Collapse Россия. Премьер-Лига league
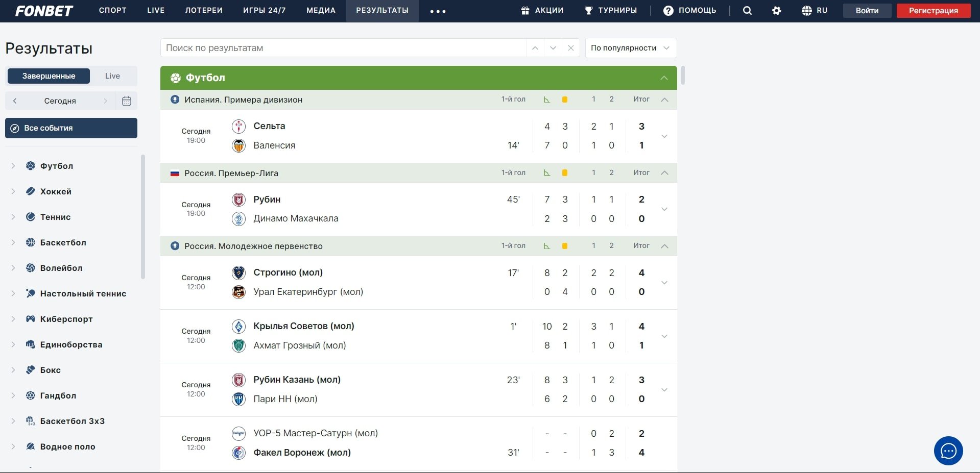980x473 pixels. 664,173
